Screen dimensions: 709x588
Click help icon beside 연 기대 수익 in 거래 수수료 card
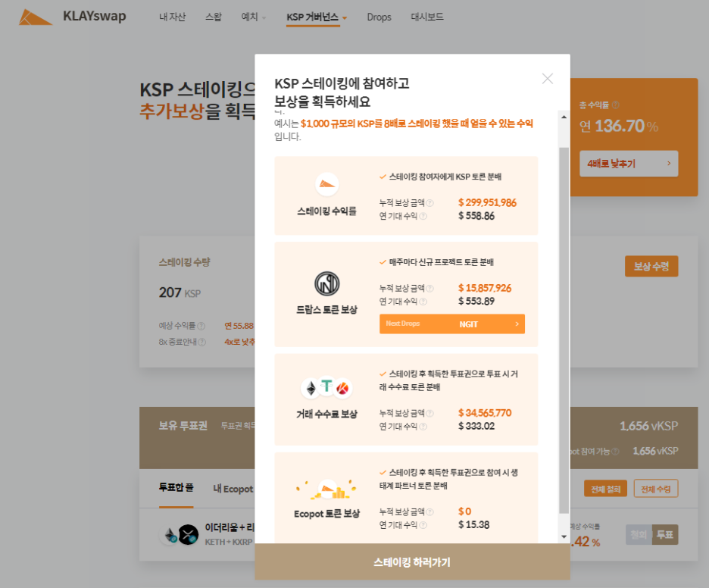click(423, 427)
